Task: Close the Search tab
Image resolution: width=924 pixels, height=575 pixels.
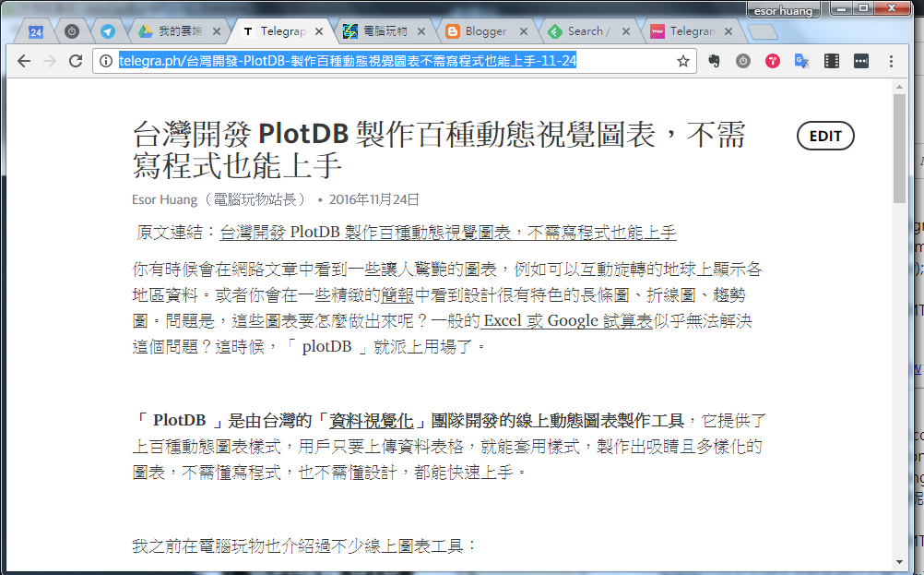Action: point(626,32)
